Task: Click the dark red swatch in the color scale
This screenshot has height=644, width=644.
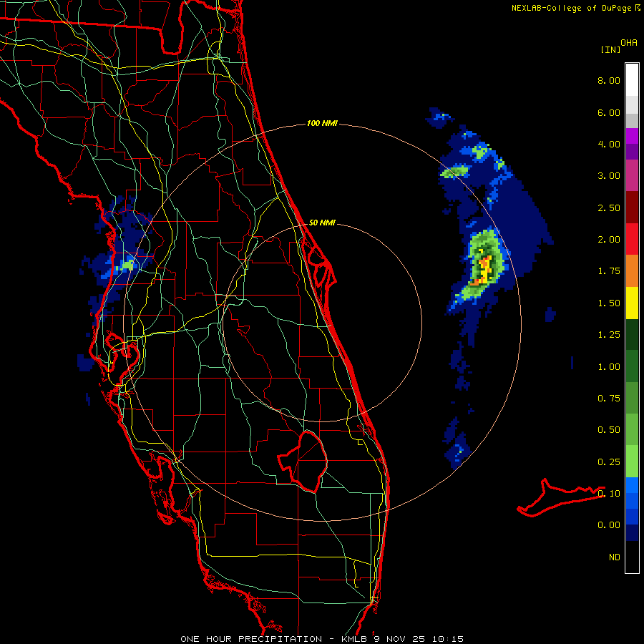Action: tap(632, 208)
